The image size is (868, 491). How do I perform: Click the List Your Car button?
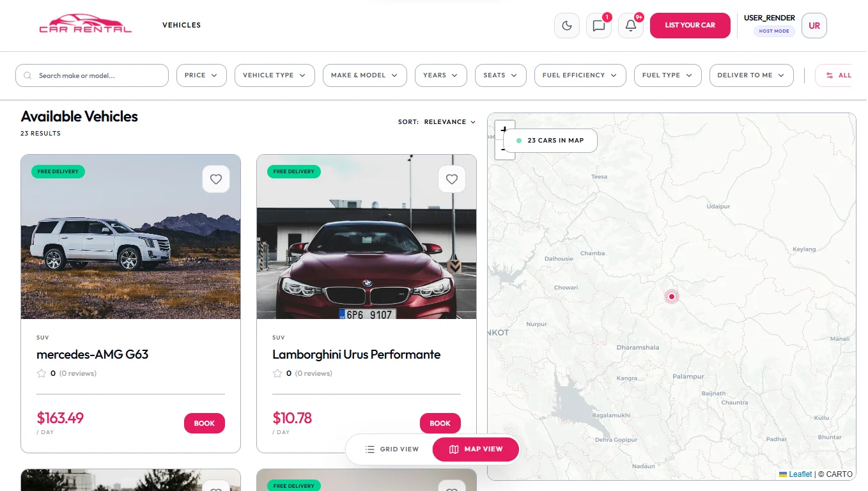690,26
